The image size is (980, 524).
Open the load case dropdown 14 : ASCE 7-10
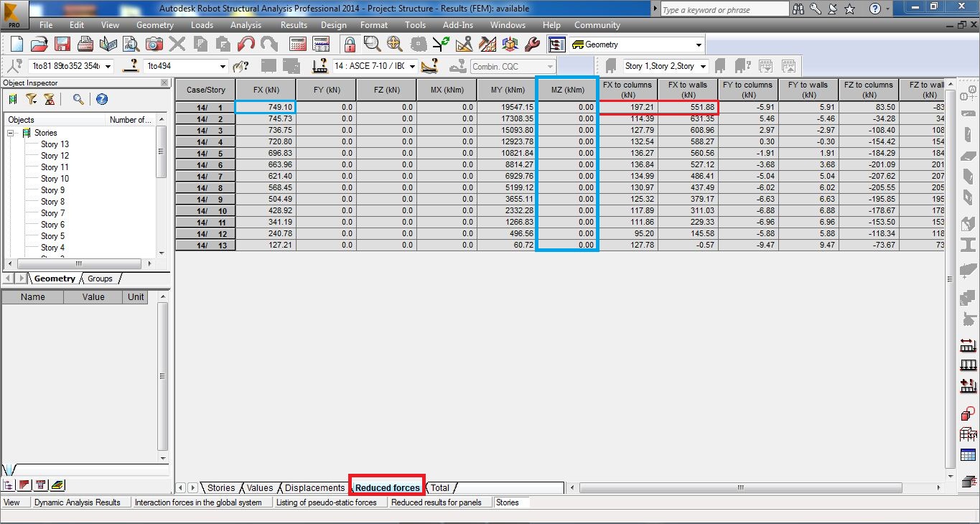click(x=412, y=66)
